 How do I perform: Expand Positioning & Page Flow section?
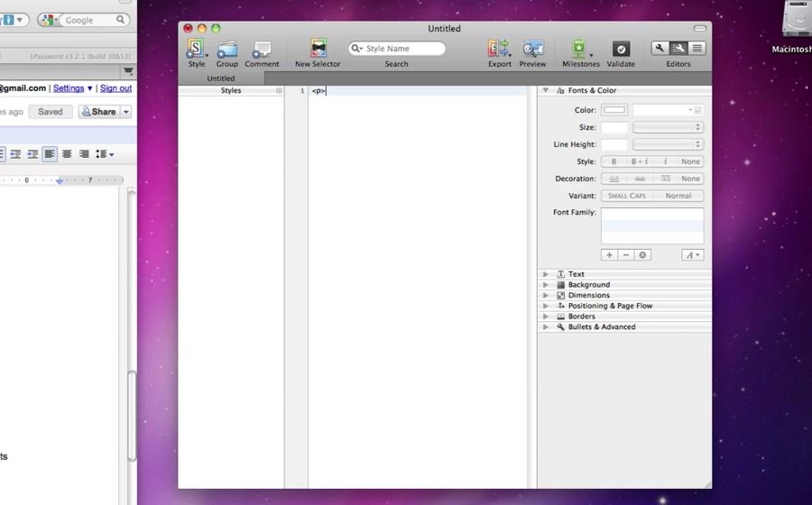tap(545, 306)
